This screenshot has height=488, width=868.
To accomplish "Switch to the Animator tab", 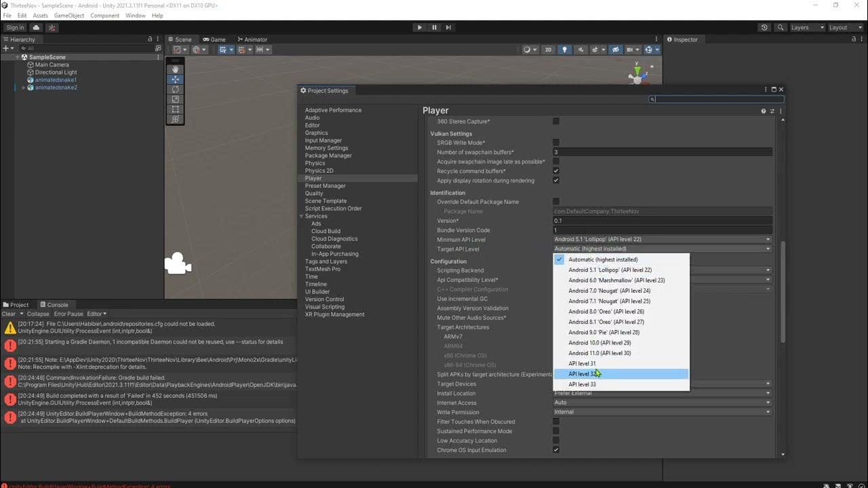I will (x=252, y=39).
